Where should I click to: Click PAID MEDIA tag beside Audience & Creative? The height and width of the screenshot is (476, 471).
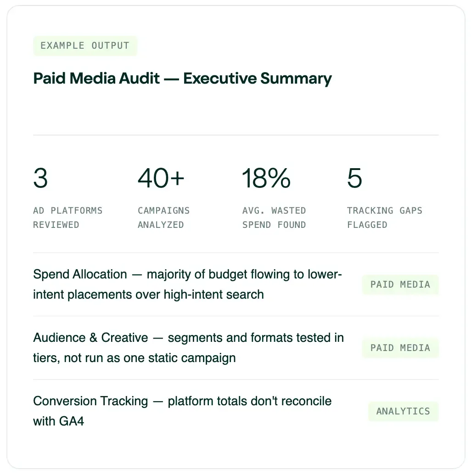point(400,348)
